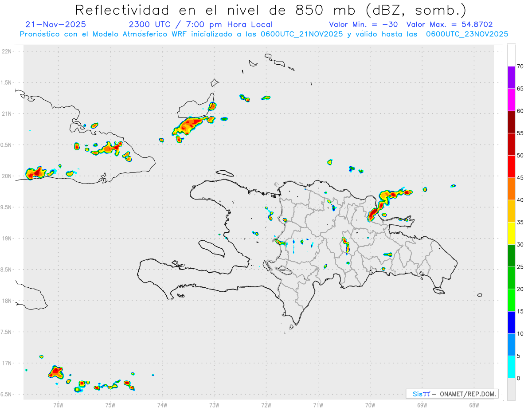This screenshot has width=532, height=411.
Task: Click the longitude label '68W'
Action: pos(474,405)
